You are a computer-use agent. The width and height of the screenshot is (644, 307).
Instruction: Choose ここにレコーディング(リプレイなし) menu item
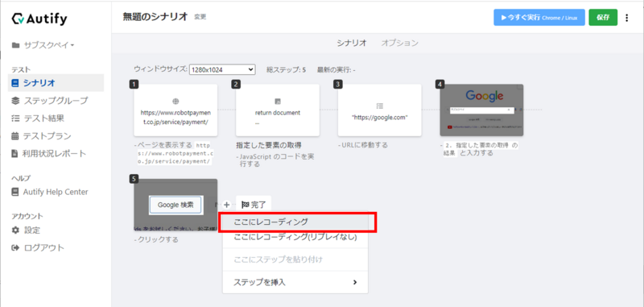tap(295, 238)
